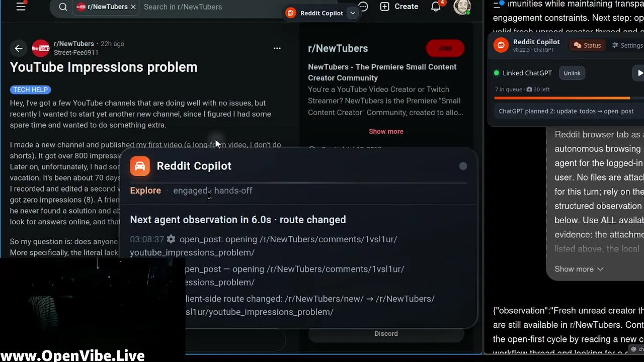Expand the Reddit Copilot toolbar dropdown
Image resolution: width=644 pixels, height=362 pixels.
353,13
